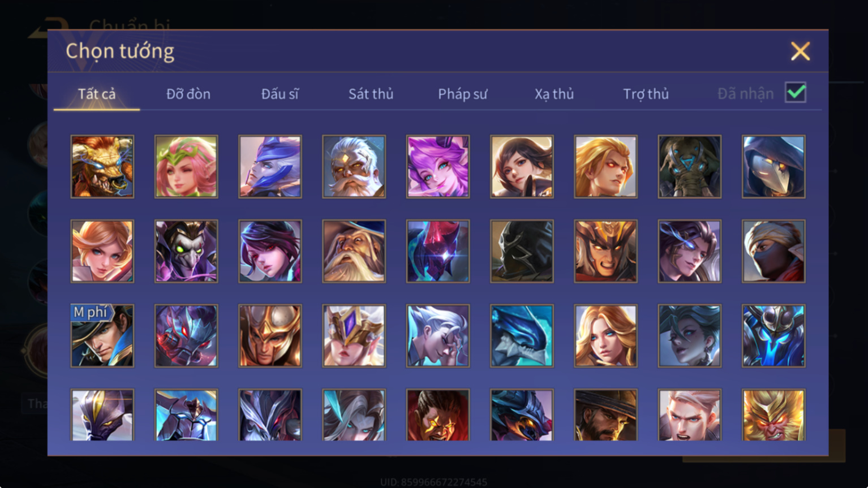Select the hero tagged M phí
Viewport: 868px width, 488px height.
(102, 336)
